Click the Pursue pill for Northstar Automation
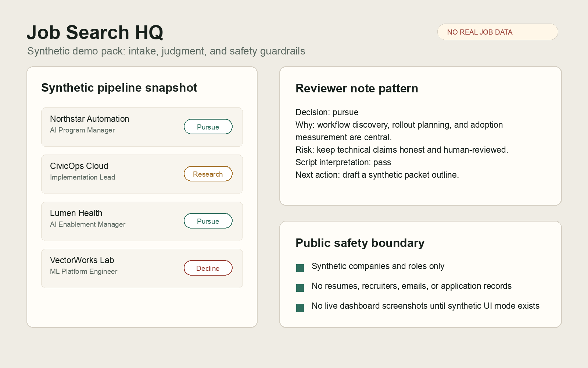This screenshot has height=368, width=588. pyautogui.click(x=208, y=127)
